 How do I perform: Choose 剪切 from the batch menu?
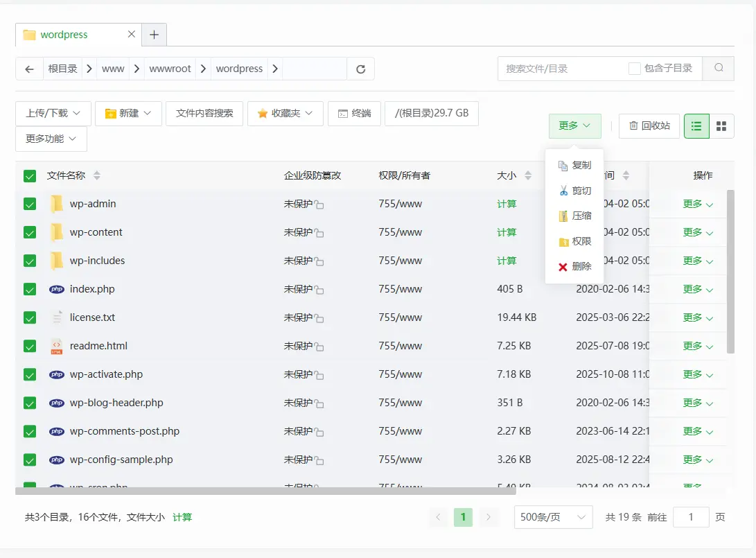(x=574, y=191)
